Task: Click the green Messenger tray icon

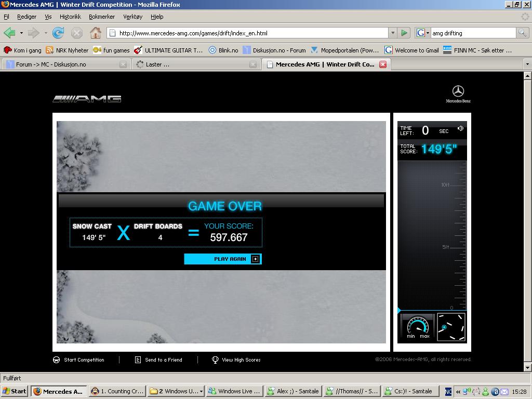Action: (486, 392)
